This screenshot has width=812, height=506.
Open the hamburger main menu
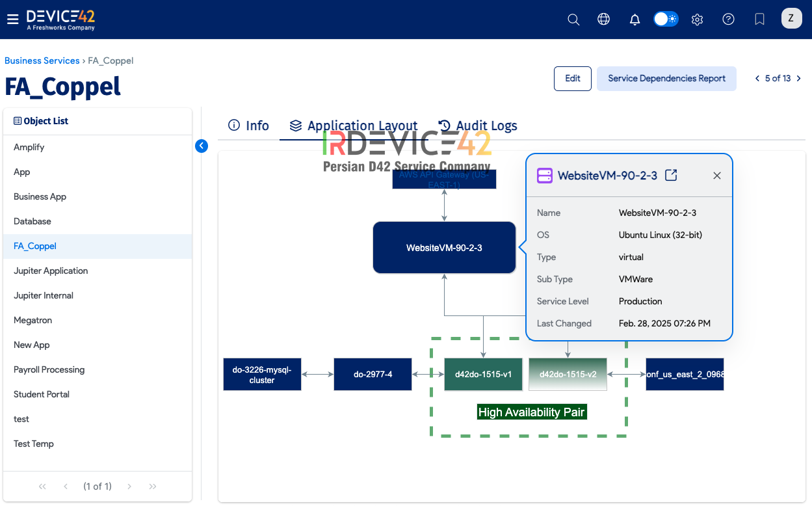pos(12,20)
